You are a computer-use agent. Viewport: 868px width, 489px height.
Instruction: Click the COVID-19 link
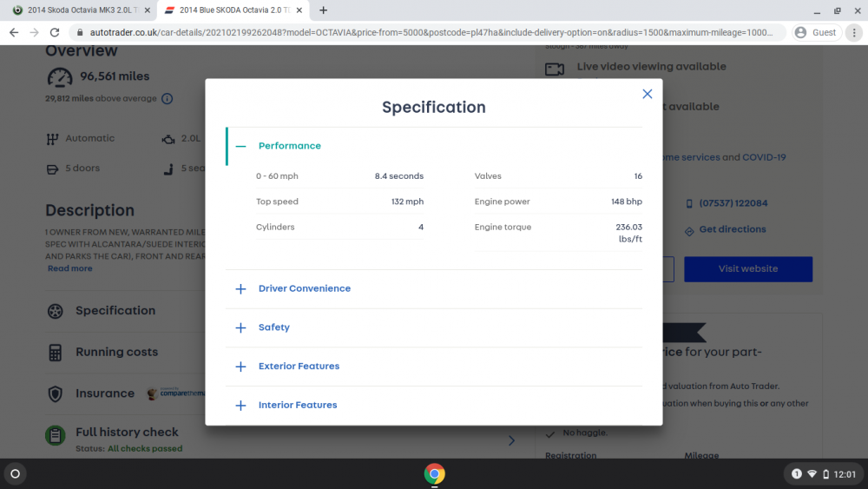click(x=764, y=157)
